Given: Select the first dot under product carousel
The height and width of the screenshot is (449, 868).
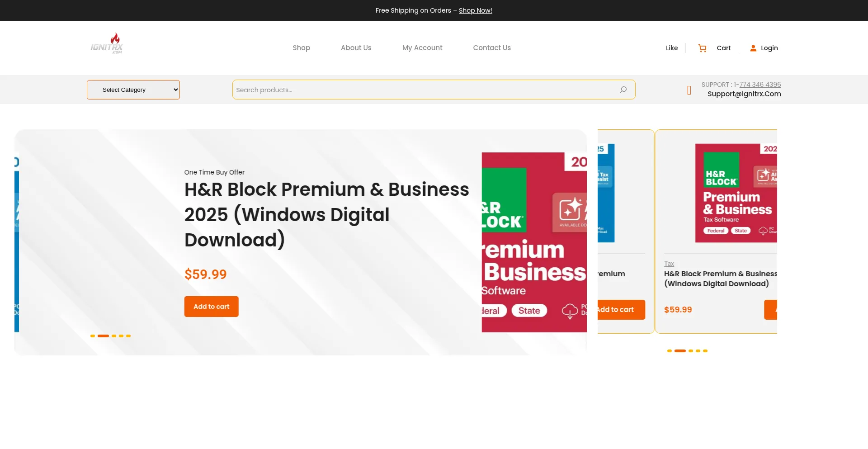Looking at the screenshot, I should point(670,351).
